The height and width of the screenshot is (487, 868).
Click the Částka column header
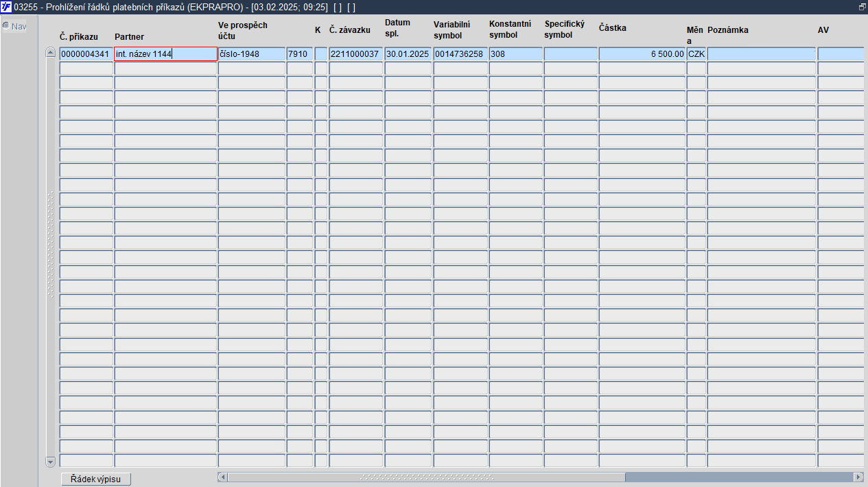pyautogui.click(x=613, y=28)
